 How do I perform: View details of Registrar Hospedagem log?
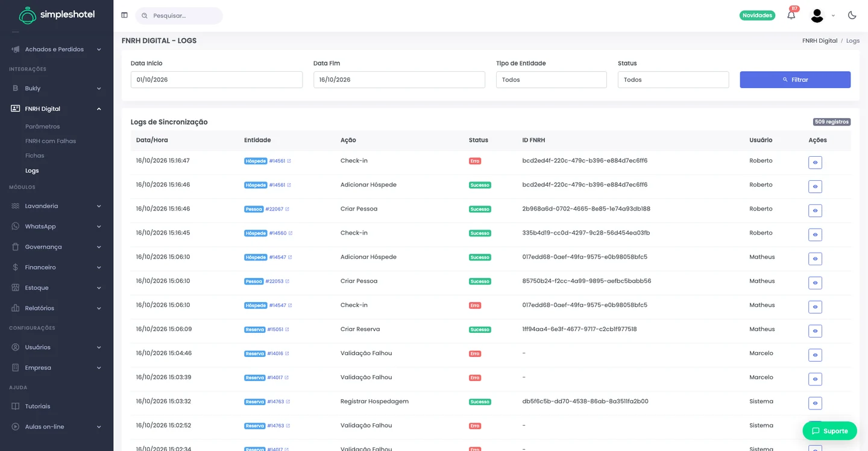815,404
